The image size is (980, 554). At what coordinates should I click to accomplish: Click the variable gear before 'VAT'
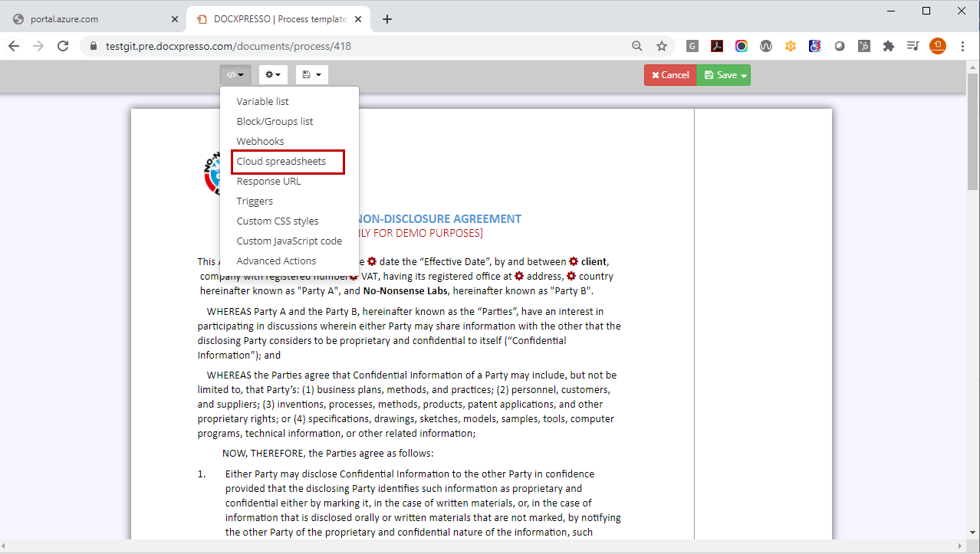point(354,276)
